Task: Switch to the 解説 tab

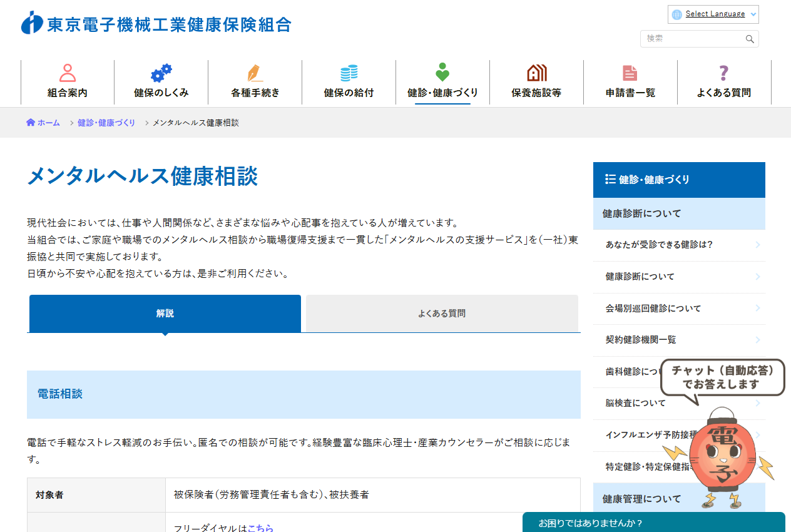Action: point(165,314)
